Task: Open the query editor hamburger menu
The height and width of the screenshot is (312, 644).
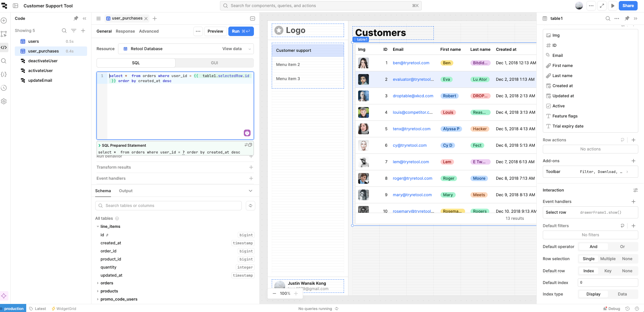Action: point(99,19)
